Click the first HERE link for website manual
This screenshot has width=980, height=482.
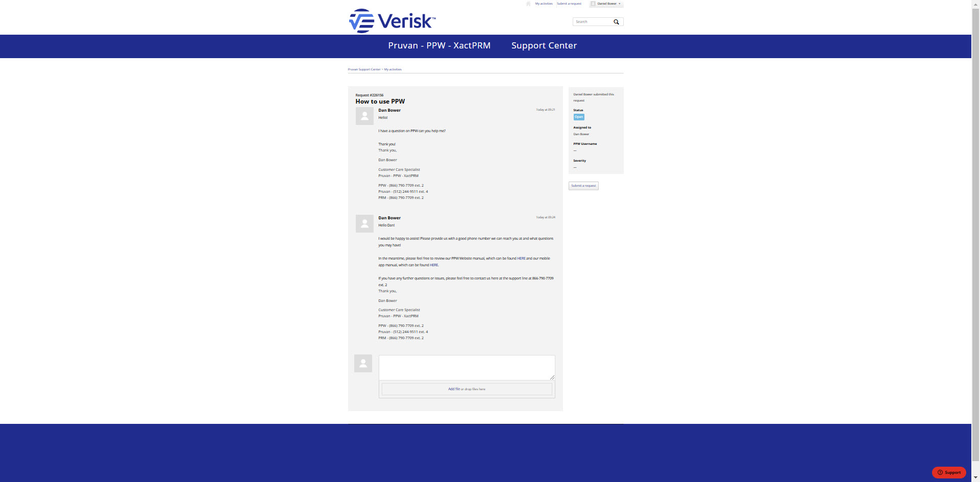click(x=521, y=259)
